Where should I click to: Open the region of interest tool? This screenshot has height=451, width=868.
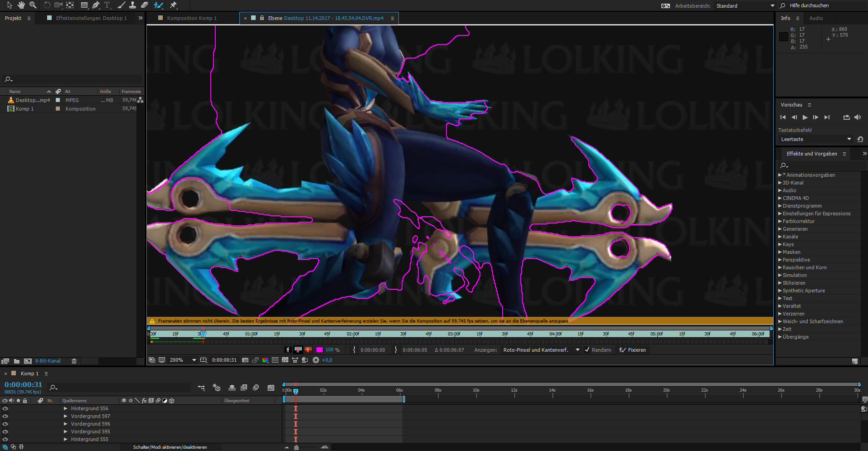(x=275, y=360)
